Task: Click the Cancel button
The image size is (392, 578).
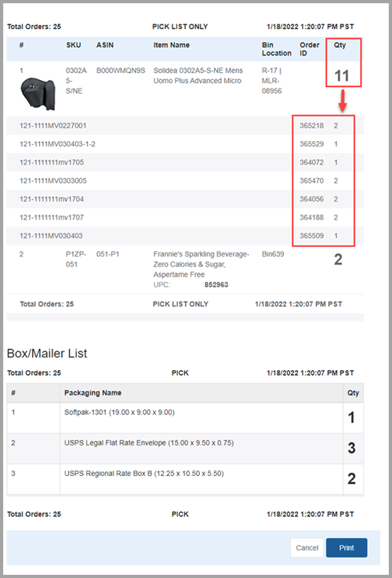Action: pyautogui.click(x=307, y=547)
